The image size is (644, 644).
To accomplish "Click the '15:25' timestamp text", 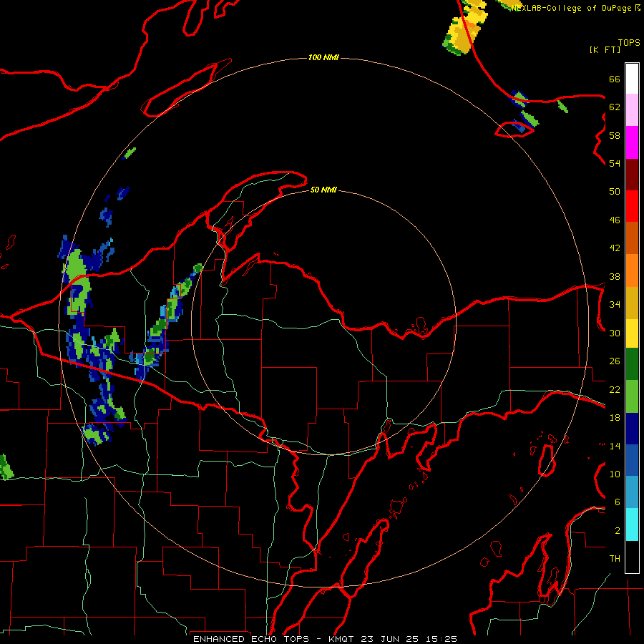I will pyautogui.click(x=441, y=639).
